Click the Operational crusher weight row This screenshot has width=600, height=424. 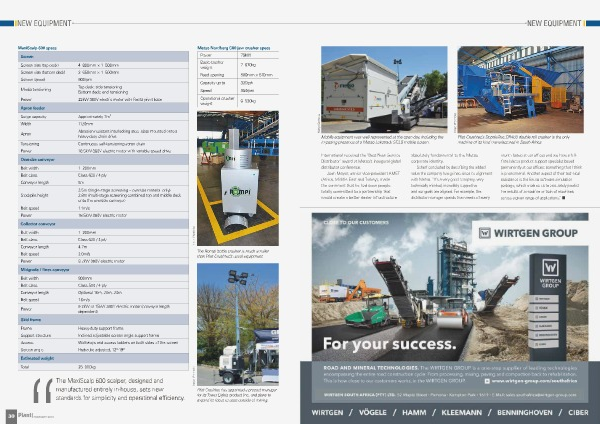[238, 101]
